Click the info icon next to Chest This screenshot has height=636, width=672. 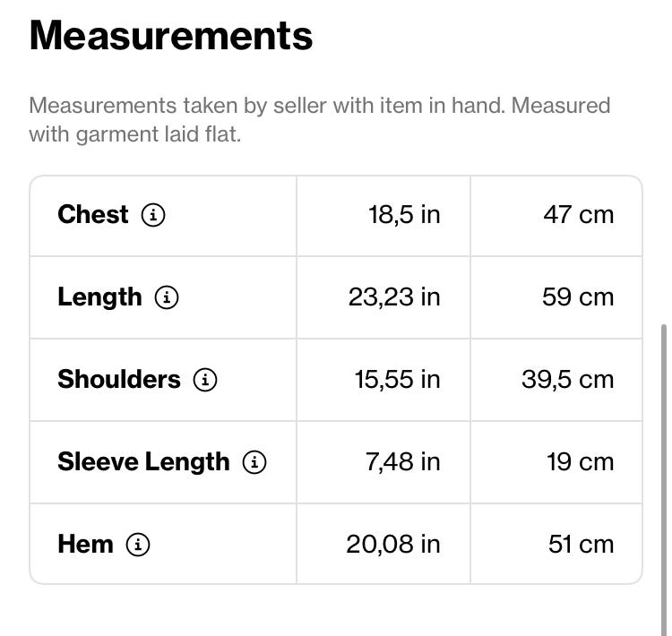point(154,215)
